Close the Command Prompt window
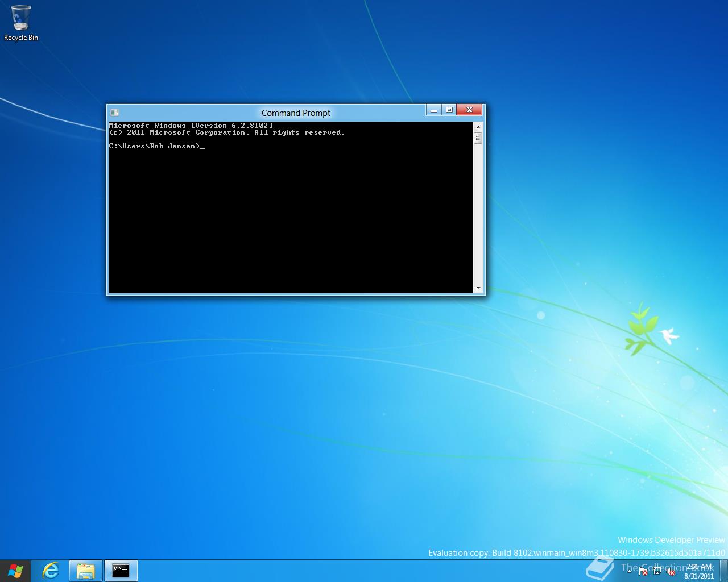 pyautogui.click(x=470, y=110)
